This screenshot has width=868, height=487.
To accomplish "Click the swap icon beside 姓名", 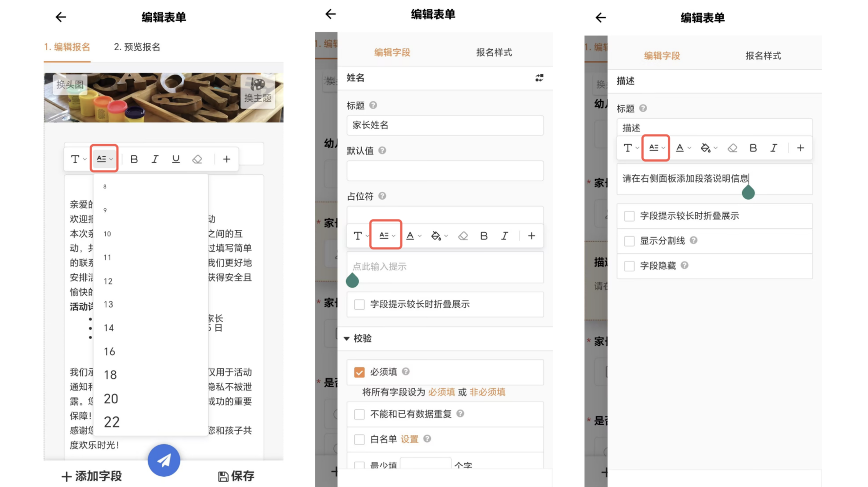I will click(x=539, y=78).
